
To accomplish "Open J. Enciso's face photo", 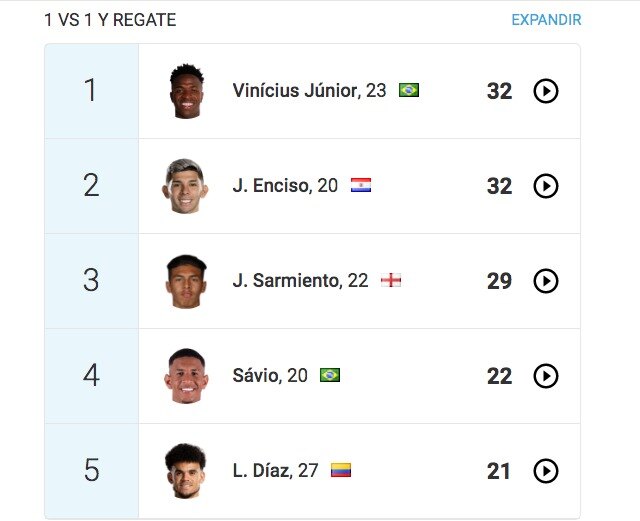I will pos(185,186).
